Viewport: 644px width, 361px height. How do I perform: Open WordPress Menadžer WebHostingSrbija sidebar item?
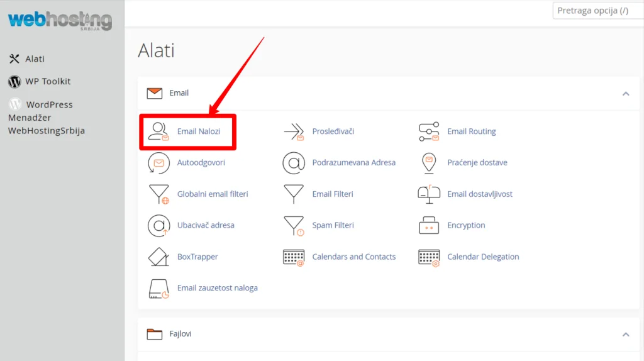47,118
